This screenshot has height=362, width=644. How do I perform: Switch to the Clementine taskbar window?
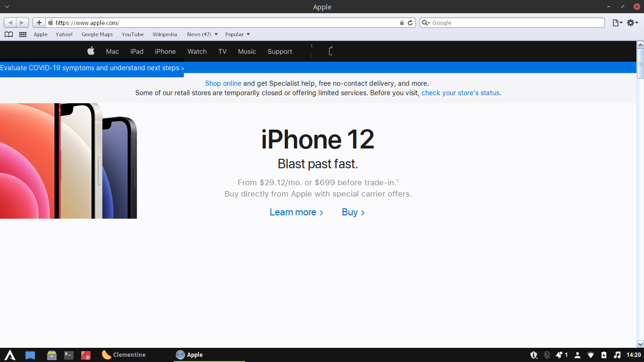pos(124,355)
